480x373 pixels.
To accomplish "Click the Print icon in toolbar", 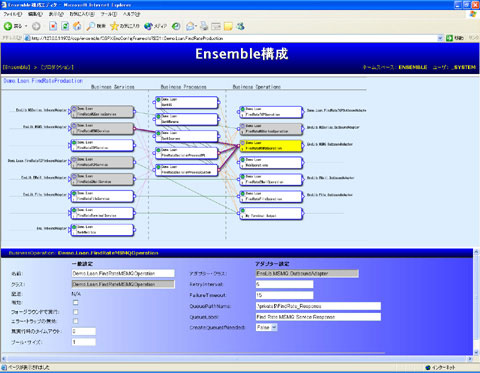I will pyautogui.click(x=204, y=26).
